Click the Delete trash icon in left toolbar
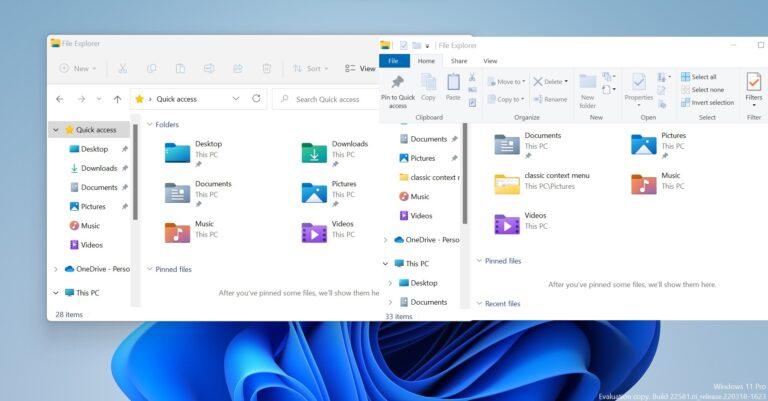Image resolution: width=768 pixels, height=401 pixels. point(267,69)
